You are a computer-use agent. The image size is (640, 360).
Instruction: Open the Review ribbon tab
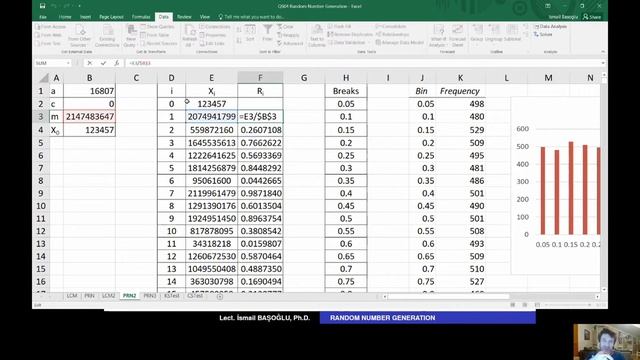click(x=184, y=17)
